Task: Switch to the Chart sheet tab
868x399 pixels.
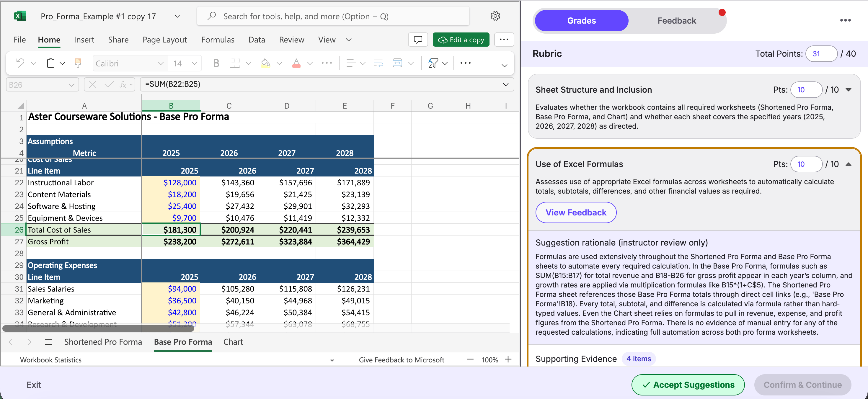Action: 233,342
